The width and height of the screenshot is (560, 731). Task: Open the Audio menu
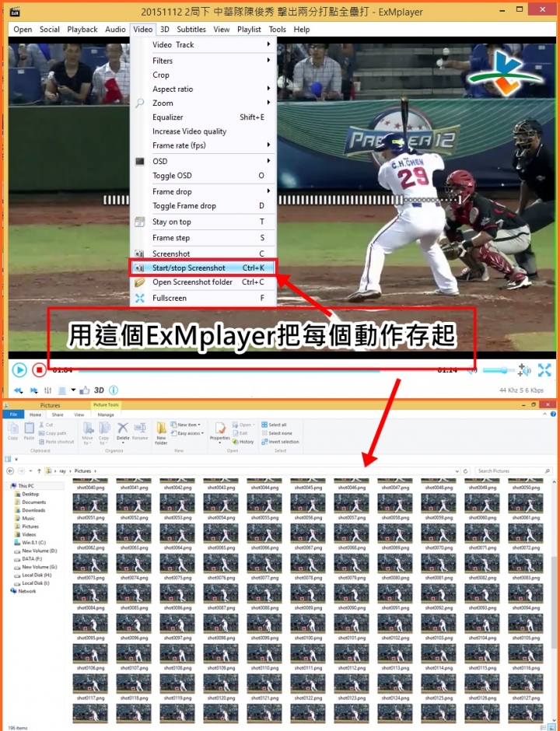click(115, 30)
